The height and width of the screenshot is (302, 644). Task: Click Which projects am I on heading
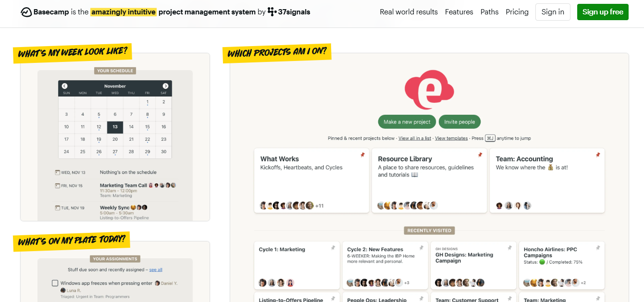pyautogui.click(x=277, y=53)
